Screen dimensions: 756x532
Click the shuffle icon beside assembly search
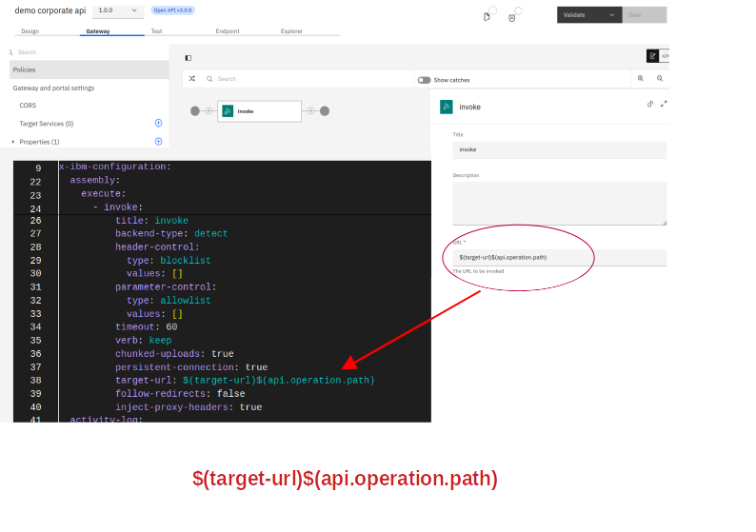(191, 79)
